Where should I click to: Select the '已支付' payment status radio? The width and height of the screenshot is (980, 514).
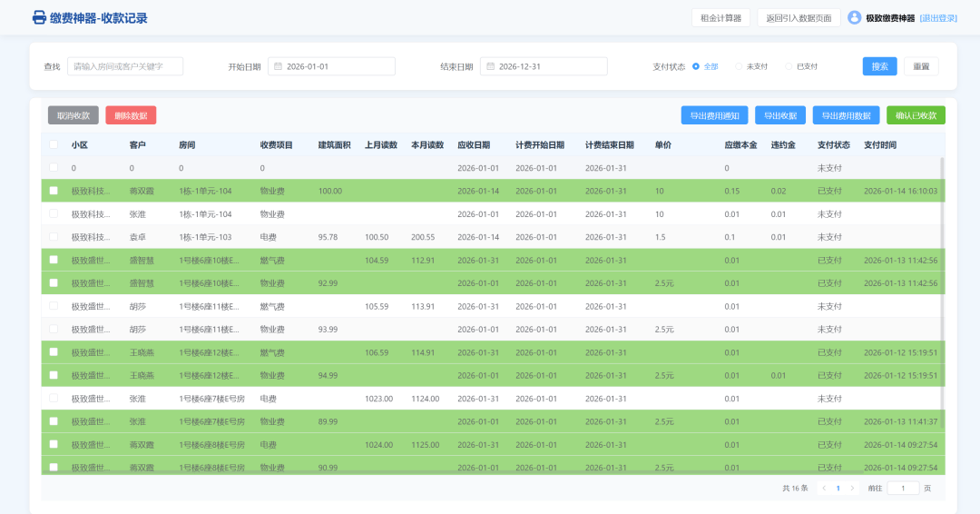789,66
